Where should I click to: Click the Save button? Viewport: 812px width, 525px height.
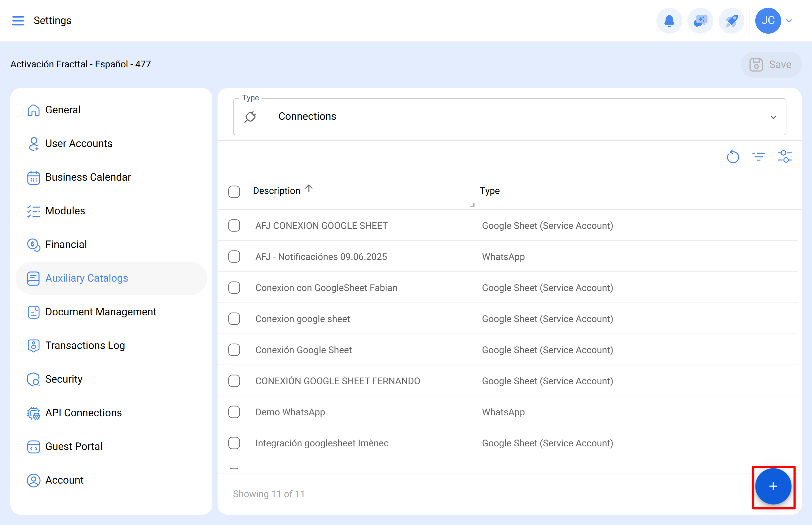(771, 64)
